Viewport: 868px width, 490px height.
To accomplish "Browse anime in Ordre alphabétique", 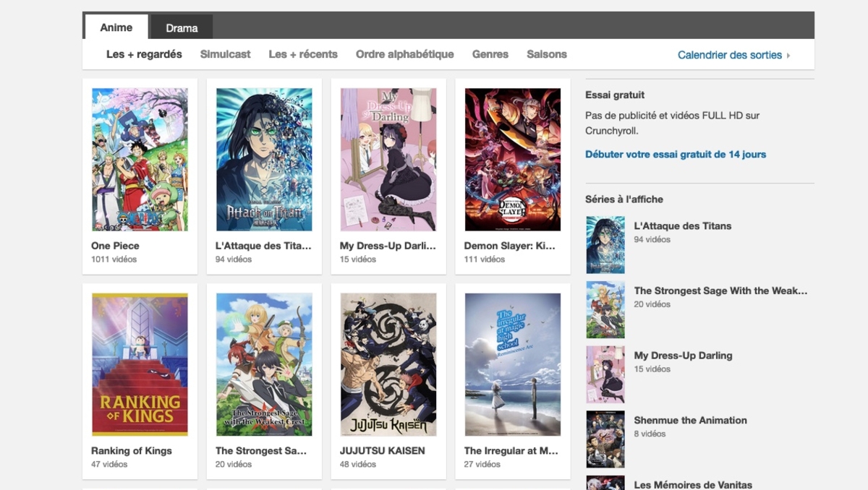I will coord(404,53).
